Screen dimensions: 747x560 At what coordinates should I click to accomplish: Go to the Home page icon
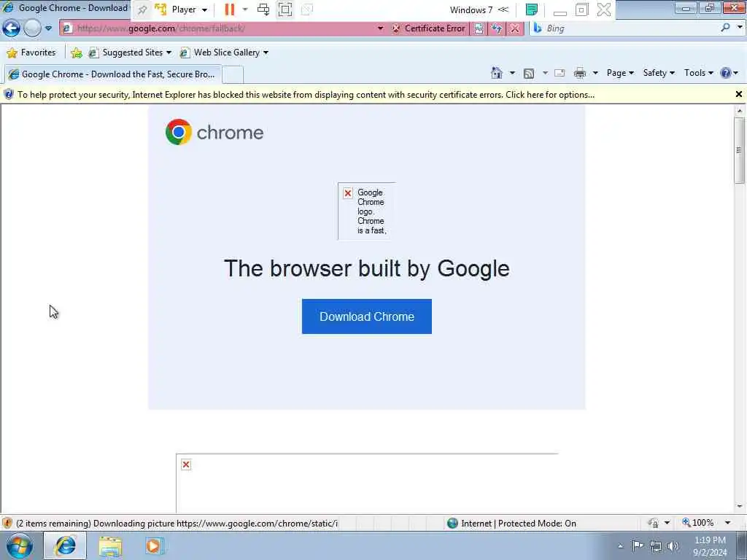(x=496, y=73)
